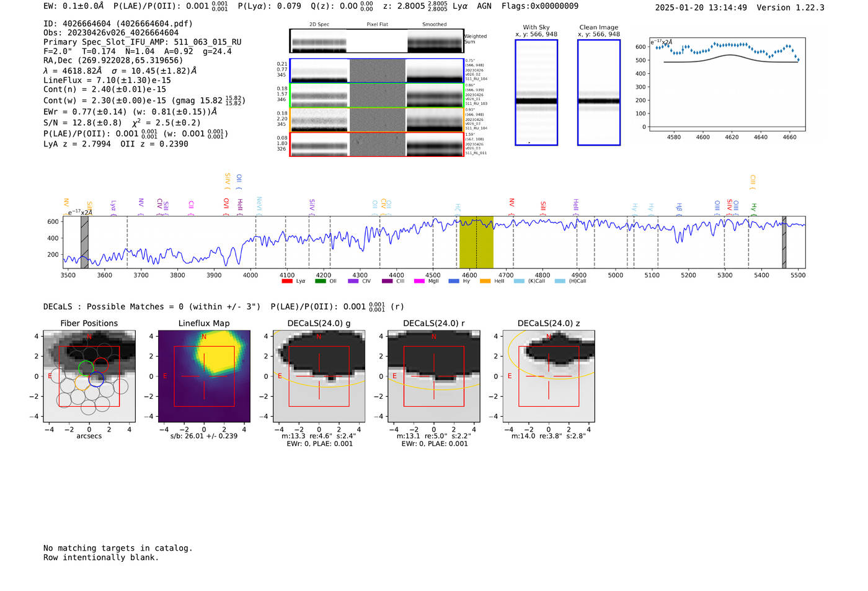Click the blue fiber circle in Fiber Positions
The width and height of the screenshot is (868, 591).
pyautogui.click(x=95, y=380)
